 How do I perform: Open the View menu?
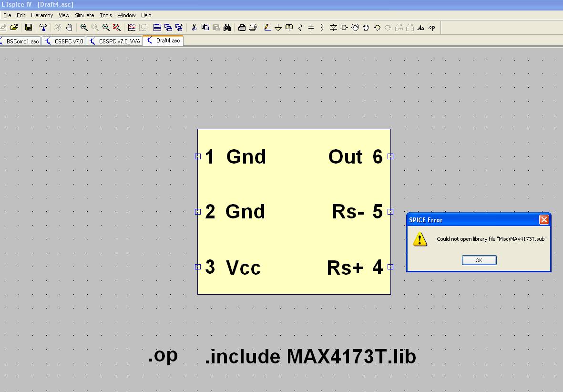click(x=64, y=15)
